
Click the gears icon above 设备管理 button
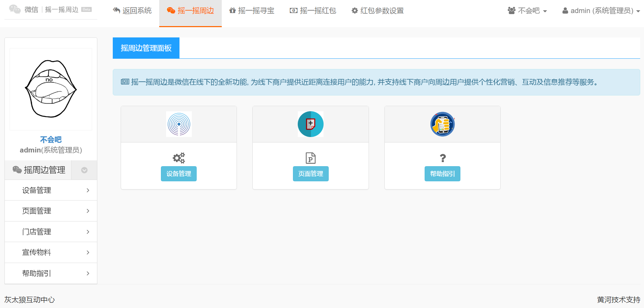coord(179,158)
